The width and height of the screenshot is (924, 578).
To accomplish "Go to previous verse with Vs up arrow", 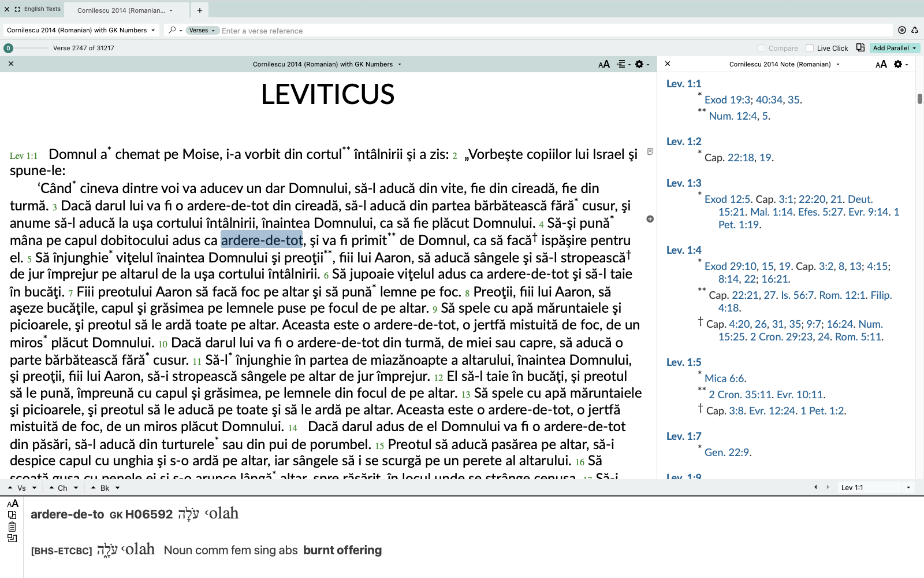I will pyautogui.click(x=10, y=488).
